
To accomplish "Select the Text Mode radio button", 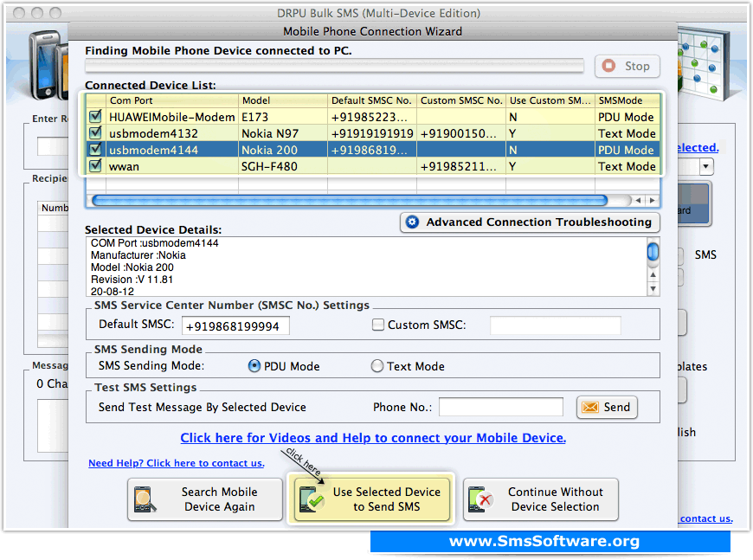I will pos(377,366).
